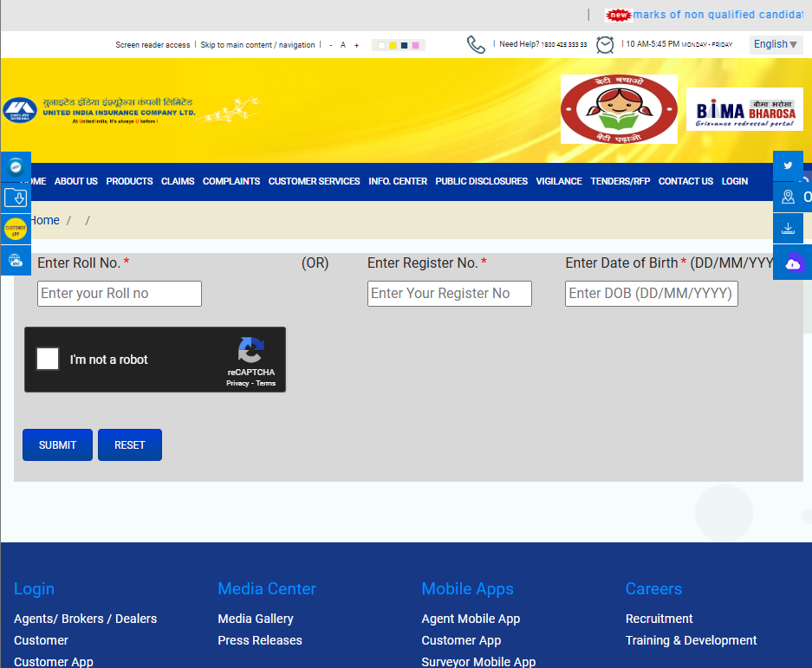
Task: Select the pink contrast color swatch
Action: (416, 45)
